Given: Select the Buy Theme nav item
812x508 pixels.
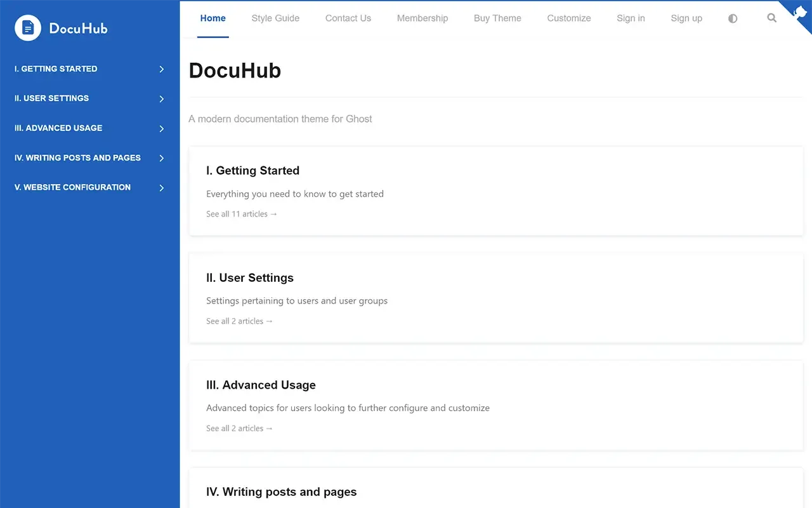Looking at the screenshot, I should (x=497, y=18).
